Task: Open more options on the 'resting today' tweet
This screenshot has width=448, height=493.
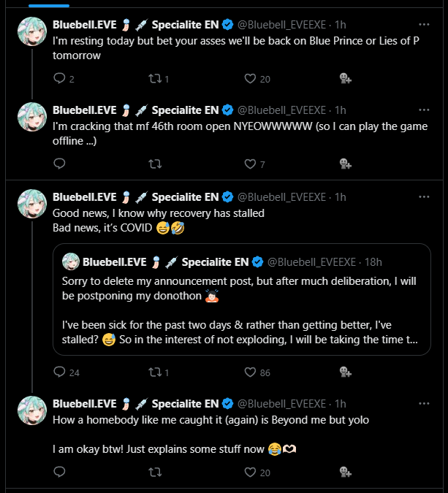Action: (x=424, y=25)
